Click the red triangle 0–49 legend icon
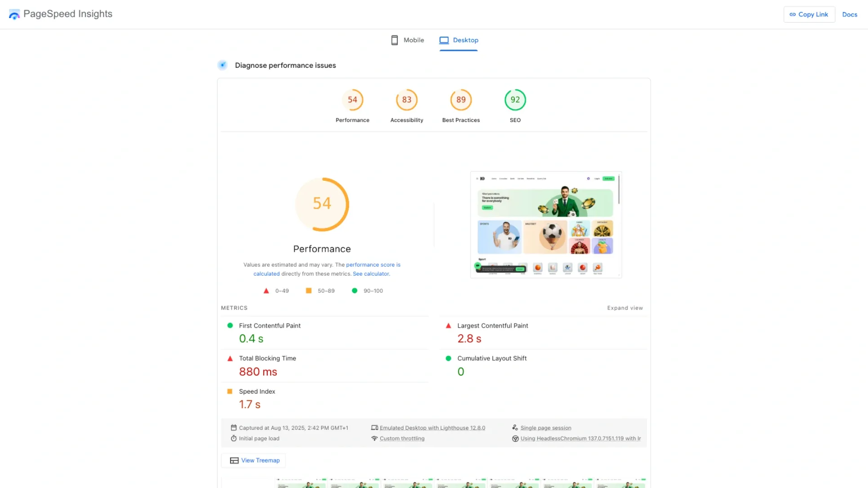Viewport: 868px width, 488px height. pos(266,291)
